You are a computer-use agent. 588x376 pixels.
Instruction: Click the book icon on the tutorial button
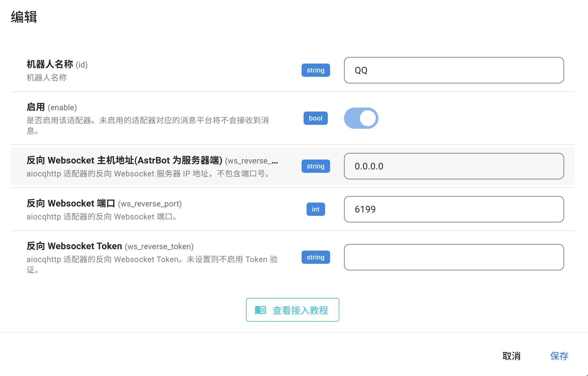(261, 310)
